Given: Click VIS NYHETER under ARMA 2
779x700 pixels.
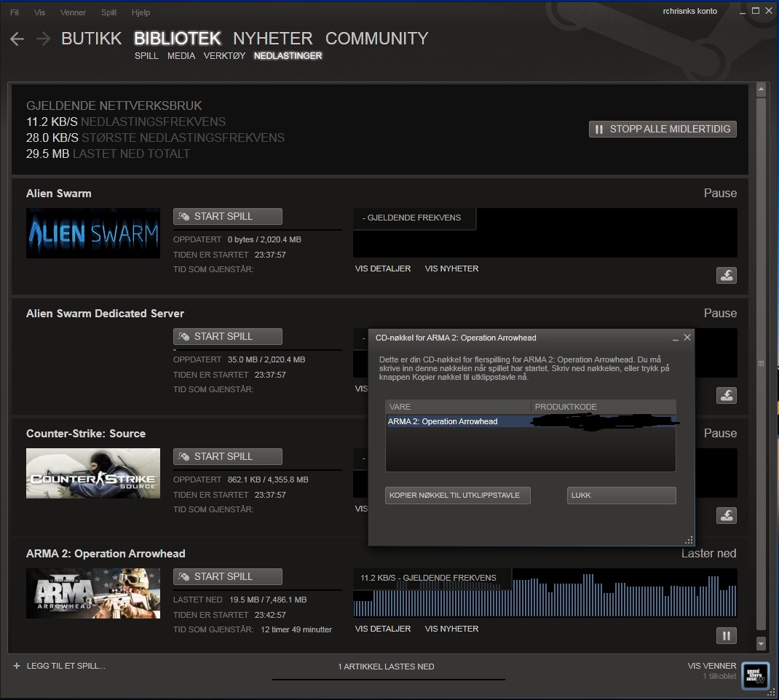Looking at the screenshot, I should (x=451, y=629).
